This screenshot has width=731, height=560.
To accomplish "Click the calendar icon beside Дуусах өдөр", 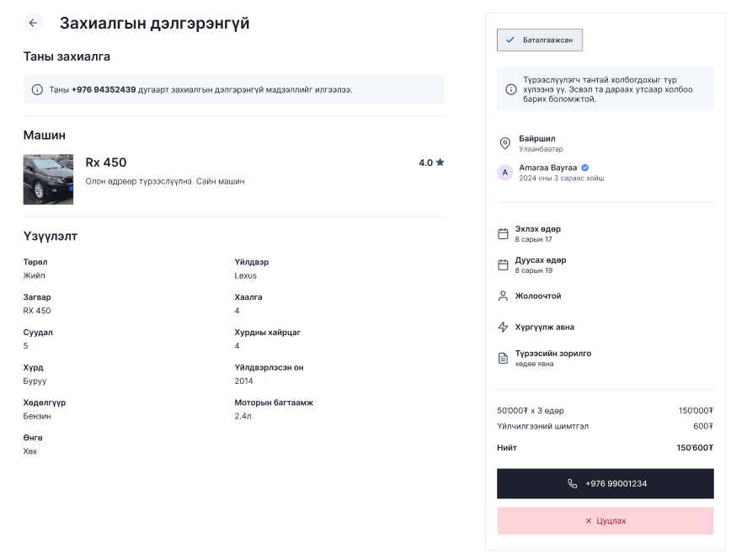I will click(503, 265).
